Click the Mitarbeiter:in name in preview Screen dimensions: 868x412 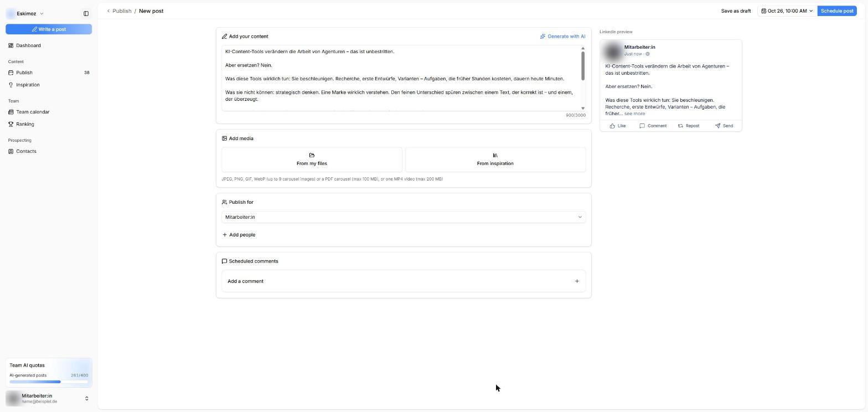(x=640, y=47)
